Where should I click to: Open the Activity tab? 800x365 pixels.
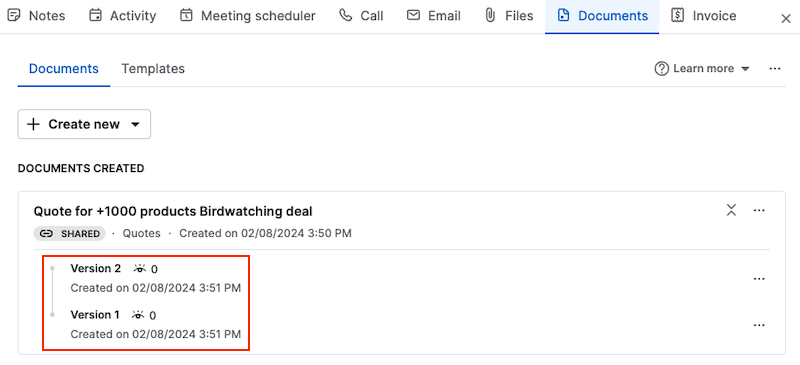[122, 16]
